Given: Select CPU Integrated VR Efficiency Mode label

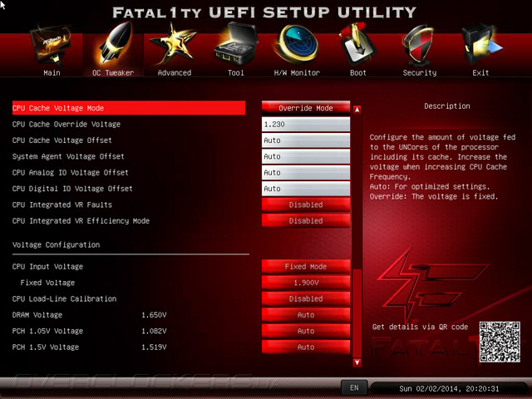Looking at the screenshot, I should (x=81, y=221).
